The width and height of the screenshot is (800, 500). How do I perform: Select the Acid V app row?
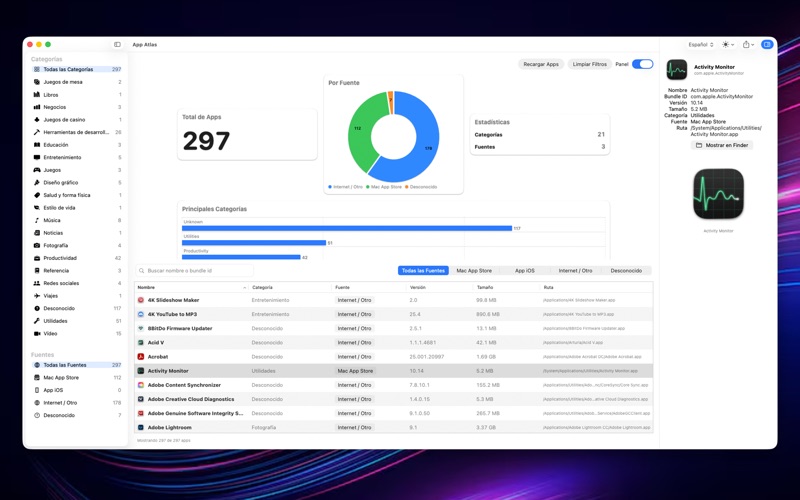(393, 343)
